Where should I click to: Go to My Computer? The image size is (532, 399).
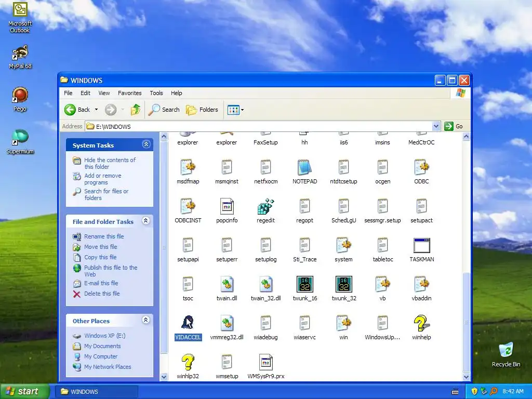(101, 356)
